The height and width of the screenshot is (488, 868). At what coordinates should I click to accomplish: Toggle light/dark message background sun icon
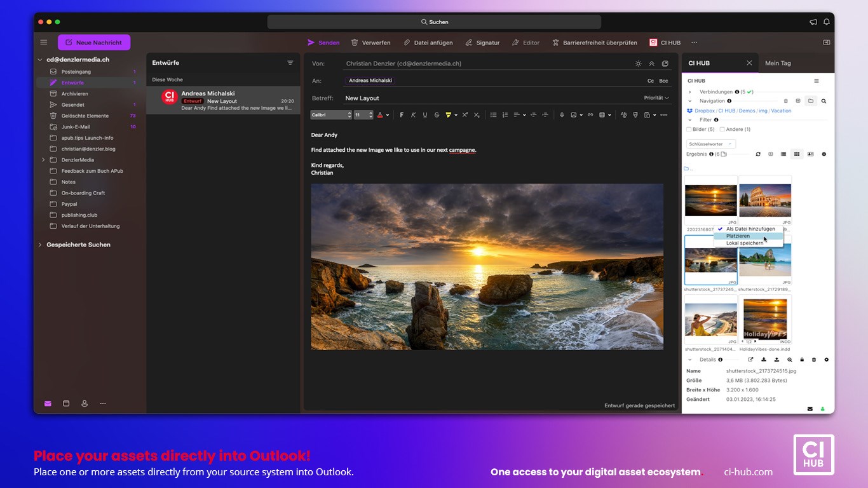pos(638,64)
